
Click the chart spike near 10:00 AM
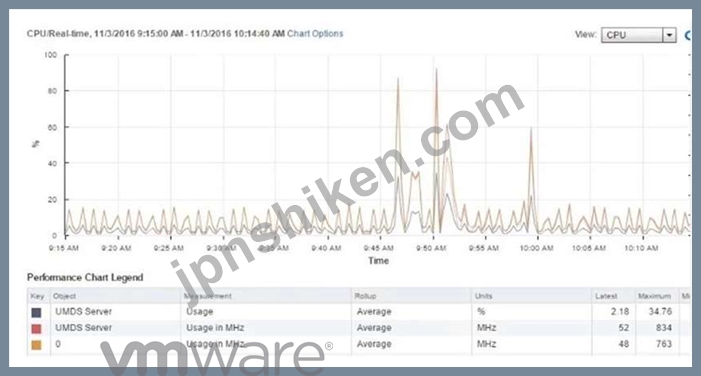coord(531,130)
